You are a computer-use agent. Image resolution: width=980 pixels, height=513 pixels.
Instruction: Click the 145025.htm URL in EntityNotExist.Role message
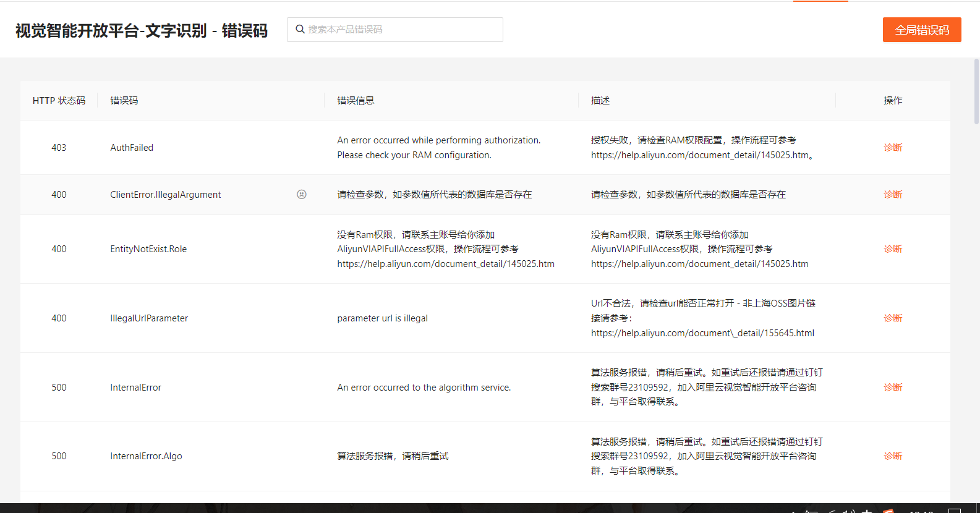(446, 264)
